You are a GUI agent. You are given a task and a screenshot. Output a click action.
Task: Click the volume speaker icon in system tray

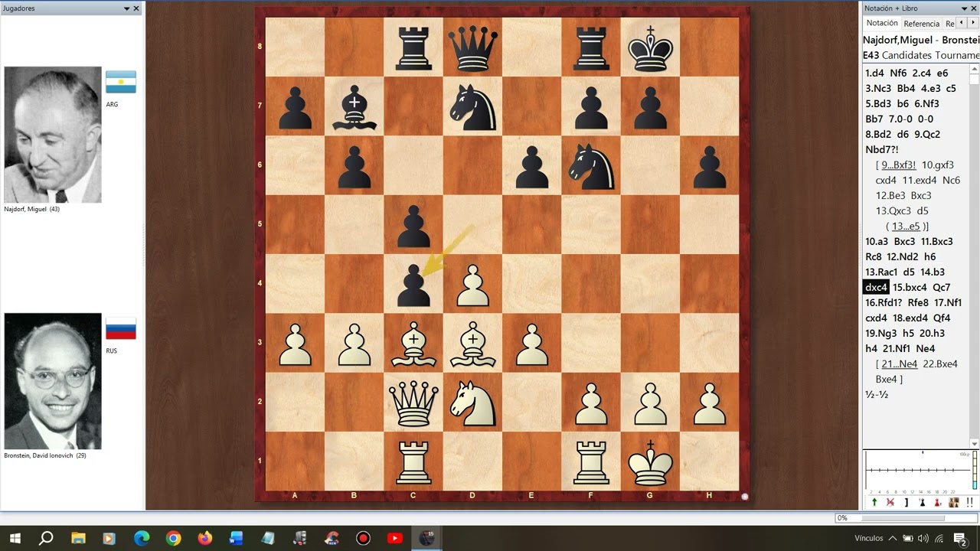pos(923,538)
